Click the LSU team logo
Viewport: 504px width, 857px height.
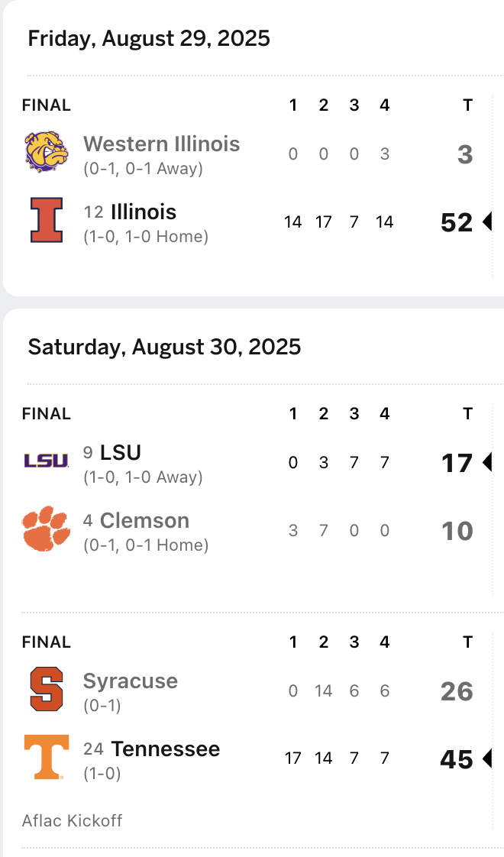pyautogui.click(x=46, y=461)
